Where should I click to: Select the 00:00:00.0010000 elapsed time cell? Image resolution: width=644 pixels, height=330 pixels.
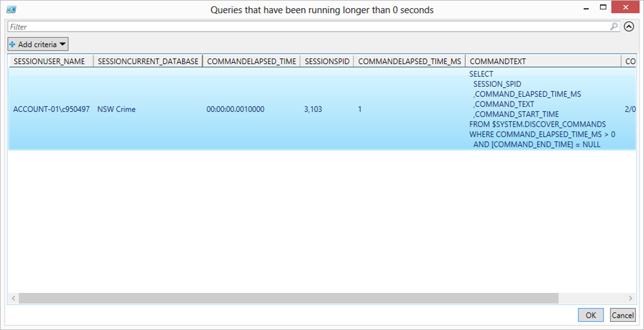(x=235, y=110)
